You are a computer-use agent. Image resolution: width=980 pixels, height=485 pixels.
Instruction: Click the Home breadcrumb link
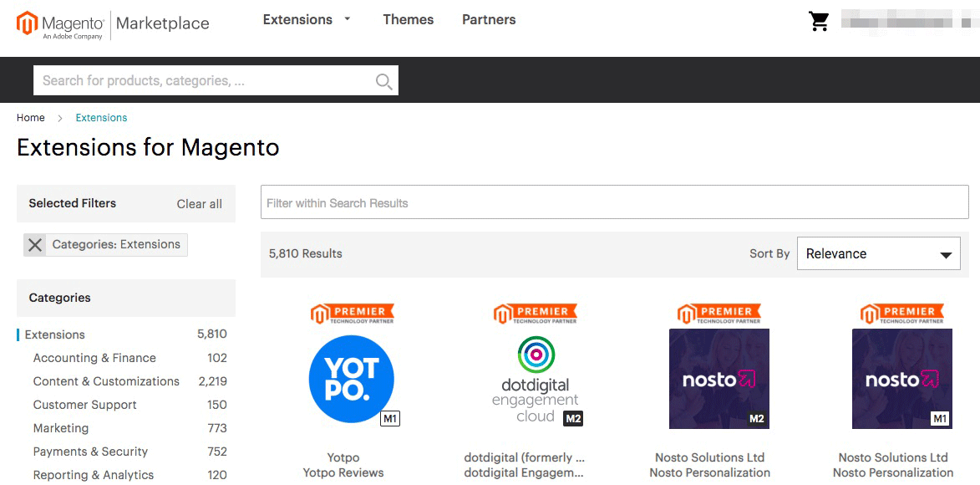point(30,117)
